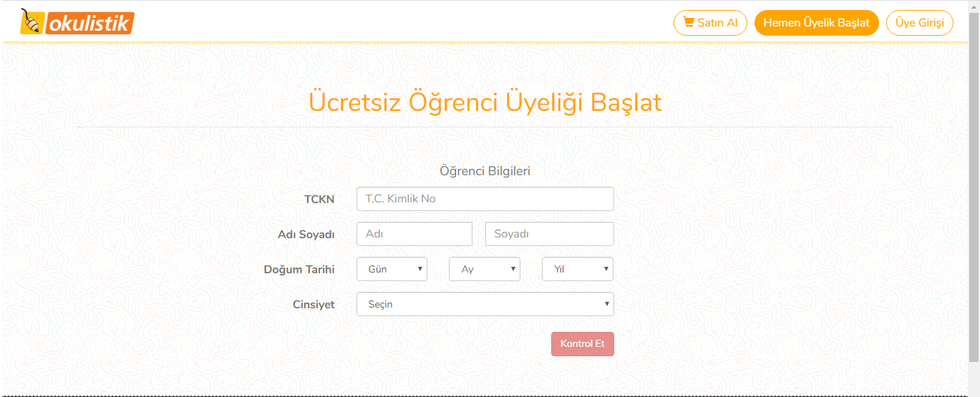980x397 pixels.
Task: Click the Ücretsiz Öğrenci Üyeliği Başlat heading
Action: click(x=485, y=102)
